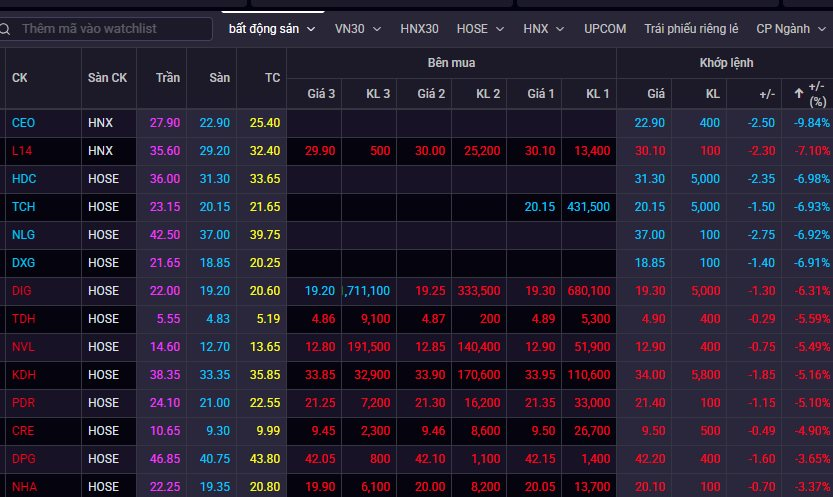833x497 pixels.
Task: Open the Trái phiếu riêng lẻ tab
Action: click(x=692, y=29)
